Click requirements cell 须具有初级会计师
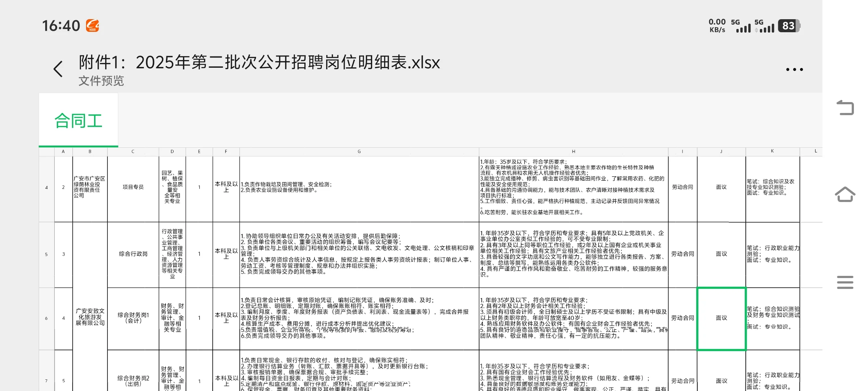The image size is (868, 391). (574, 318)
